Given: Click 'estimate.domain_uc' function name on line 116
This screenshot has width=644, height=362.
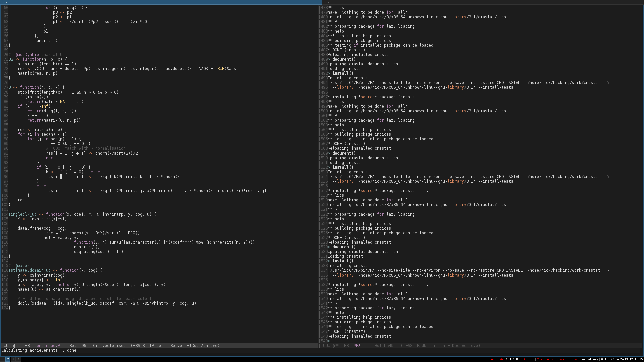Looking at the screenshot, I should coord(30,270).
